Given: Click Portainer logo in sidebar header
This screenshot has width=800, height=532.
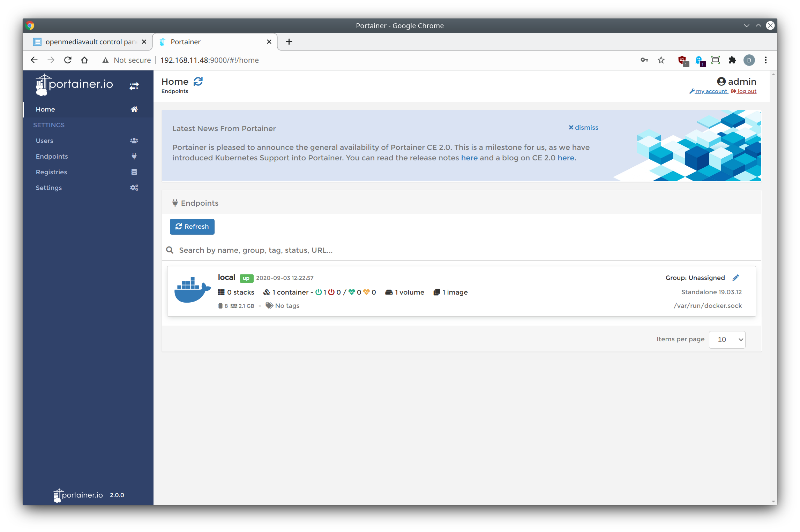Looking at the screenshot, I should (x=74, y=85).
